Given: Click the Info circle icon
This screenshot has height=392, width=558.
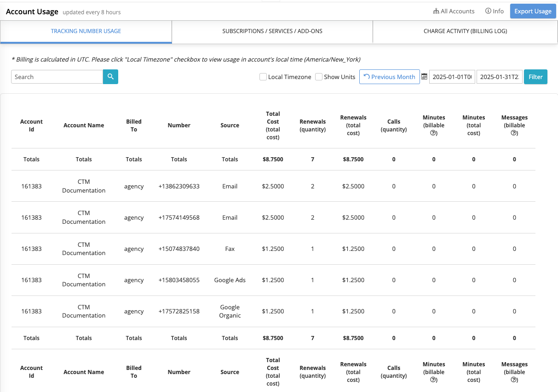Looking at the screenshot, I should click(488, 11).
